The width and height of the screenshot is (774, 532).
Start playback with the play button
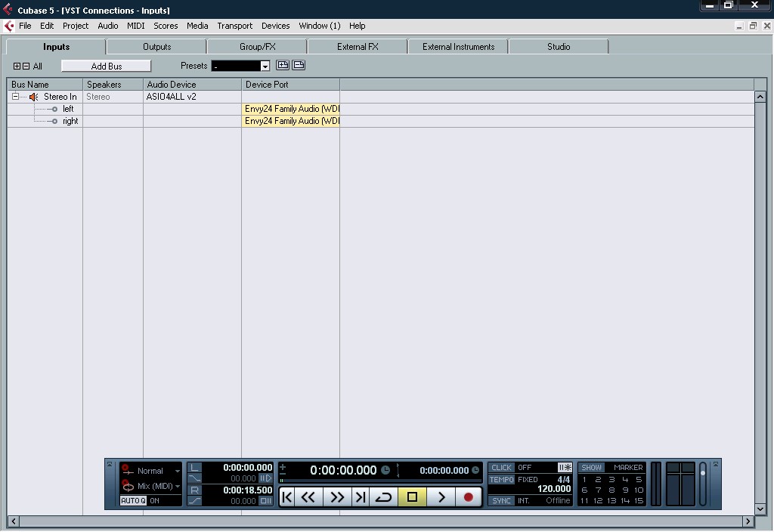pyautogui.click(x=441, y=497)
